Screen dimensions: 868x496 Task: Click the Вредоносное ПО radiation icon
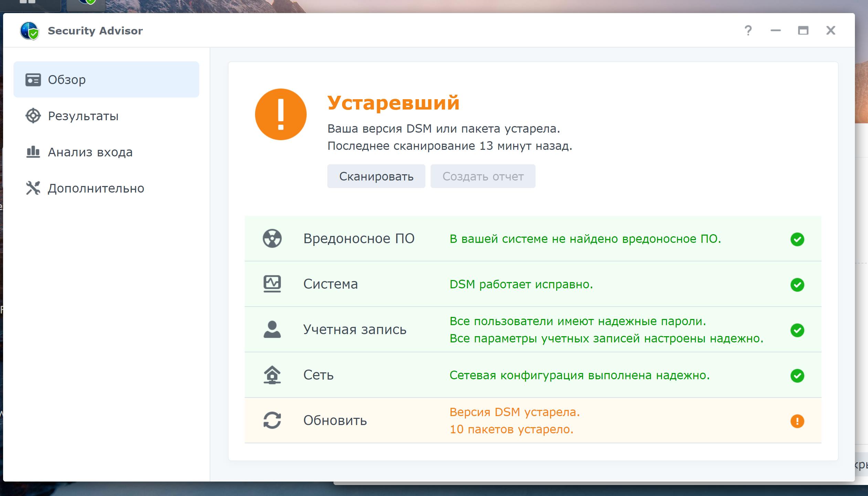tap(272, 238)
